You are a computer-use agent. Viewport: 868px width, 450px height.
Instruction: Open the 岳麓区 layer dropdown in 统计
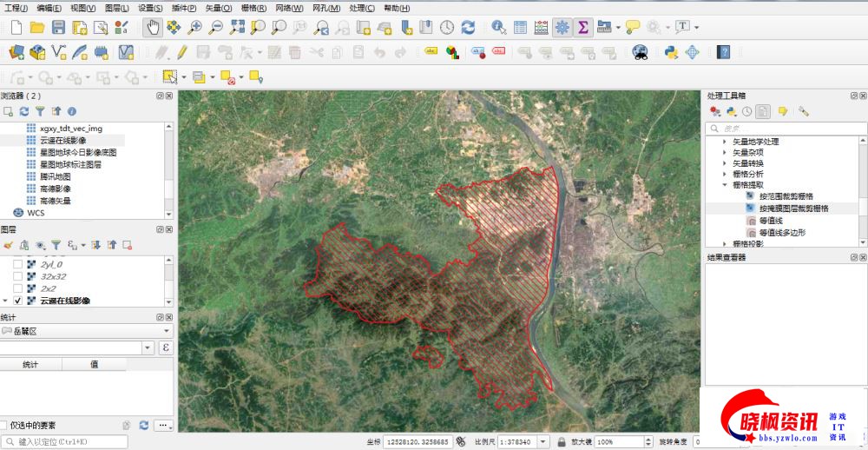86,331
